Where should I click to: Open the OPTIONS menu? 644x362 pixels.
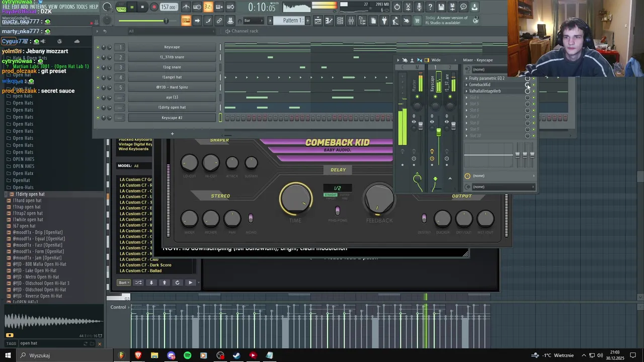[67, 7]
